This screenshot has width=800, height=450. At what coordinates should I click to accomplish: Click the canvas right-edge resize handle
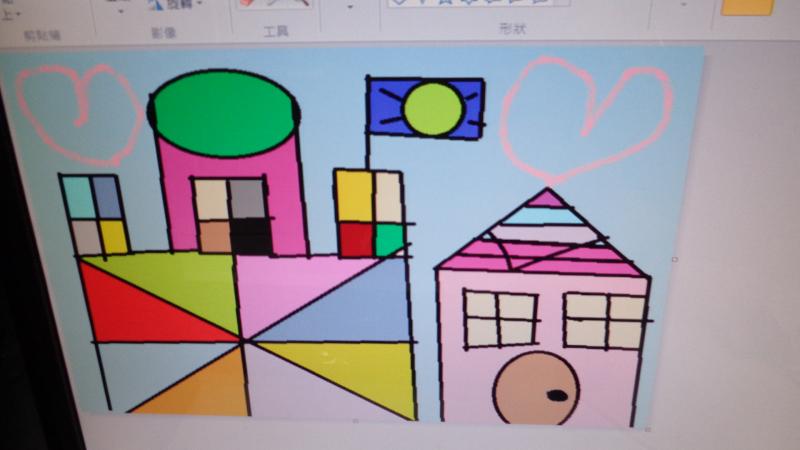point(674,260)
